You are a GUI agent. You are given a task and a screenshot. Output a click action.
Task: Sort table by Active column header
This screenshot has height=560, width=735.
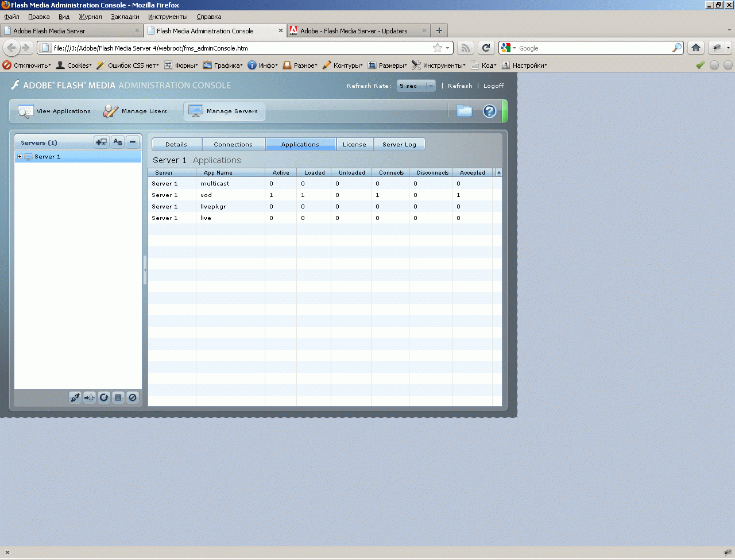coord(281,172)
